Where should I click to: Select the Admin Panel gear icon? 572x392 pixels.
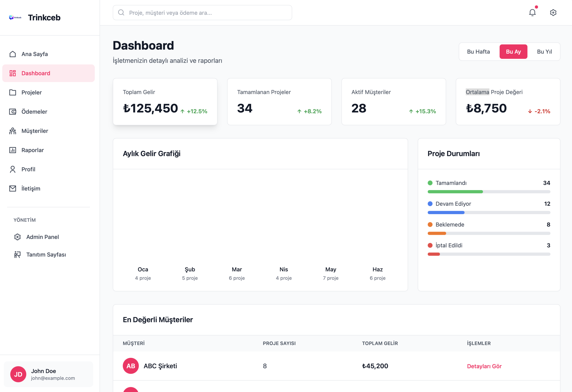(x=17, y=237)
